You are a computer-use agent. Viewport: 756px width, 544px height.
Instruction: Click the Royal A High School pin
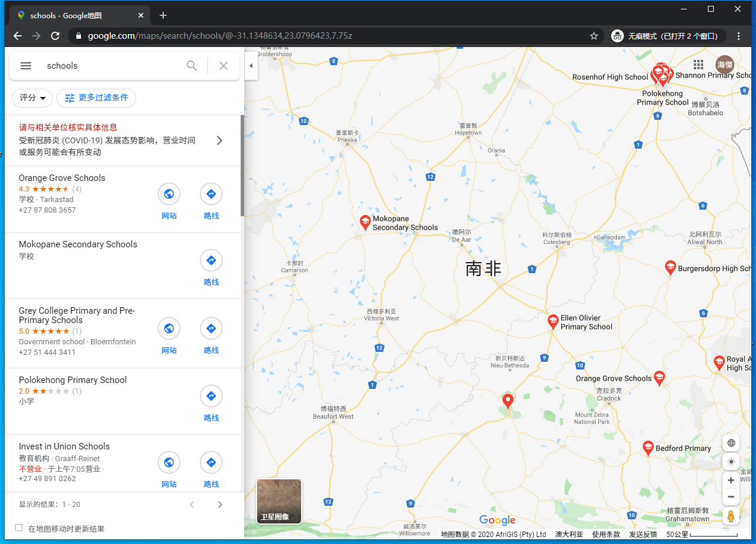coord(719,363)
